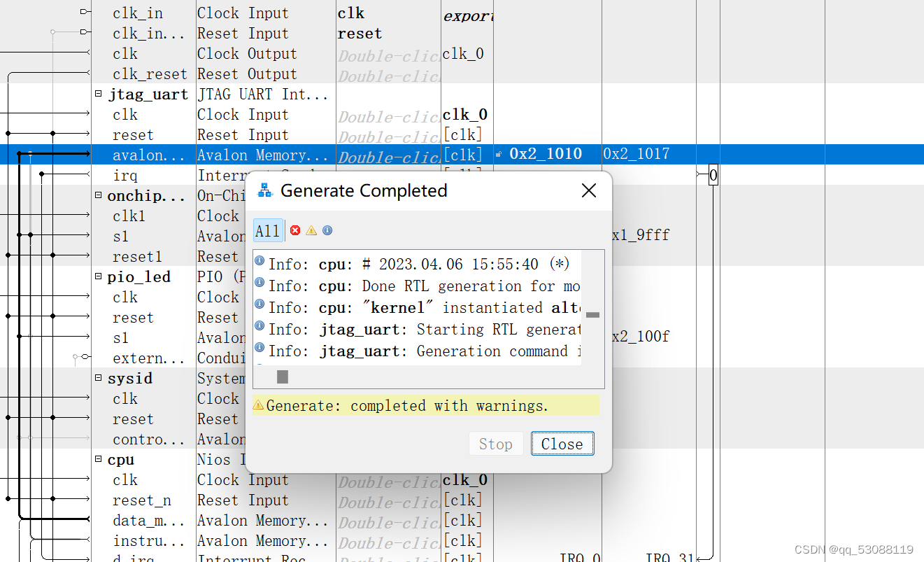This screenshot has width=924, height=562.
Task: Click the end address 0x2_1017 cell
Action: click(x=637, y=154)
